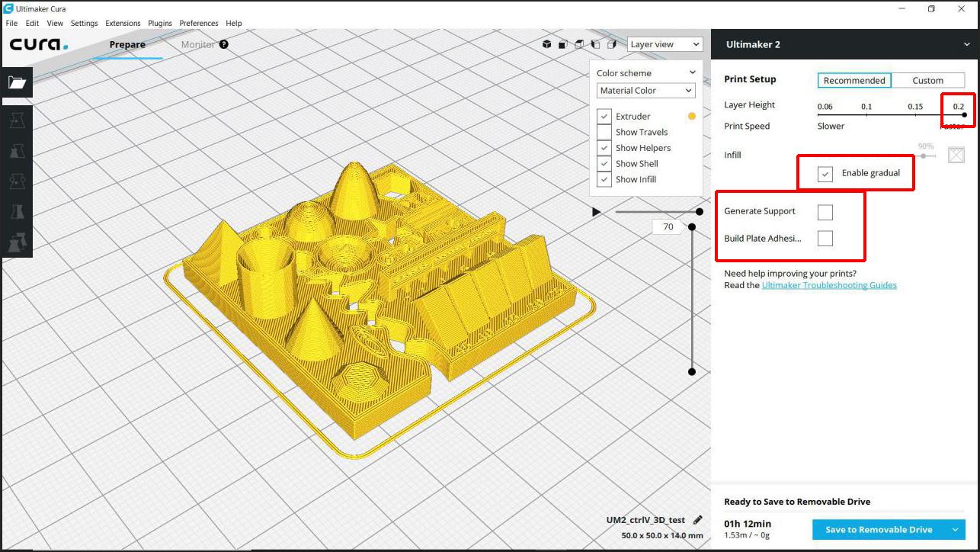Click the path simulation slider handle
Viewport: 980px width, 552px height.
point(700,211)
